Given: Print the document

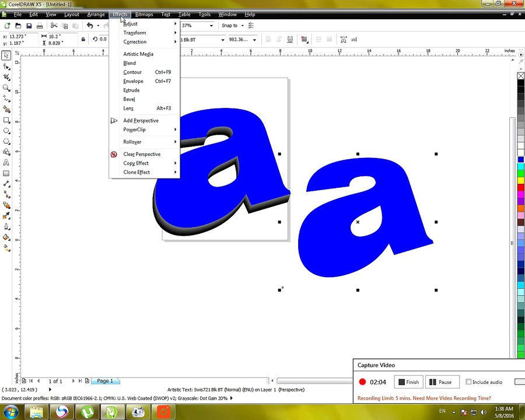Looking at the screenshot, I should pyautogui.click(x=40, y=26).
